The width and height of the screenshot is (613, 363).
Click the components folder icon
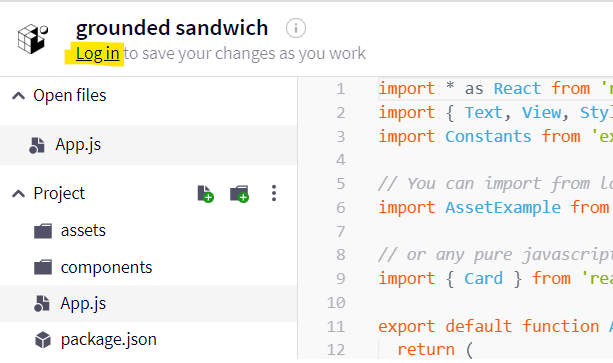click(x=43, y=268)
